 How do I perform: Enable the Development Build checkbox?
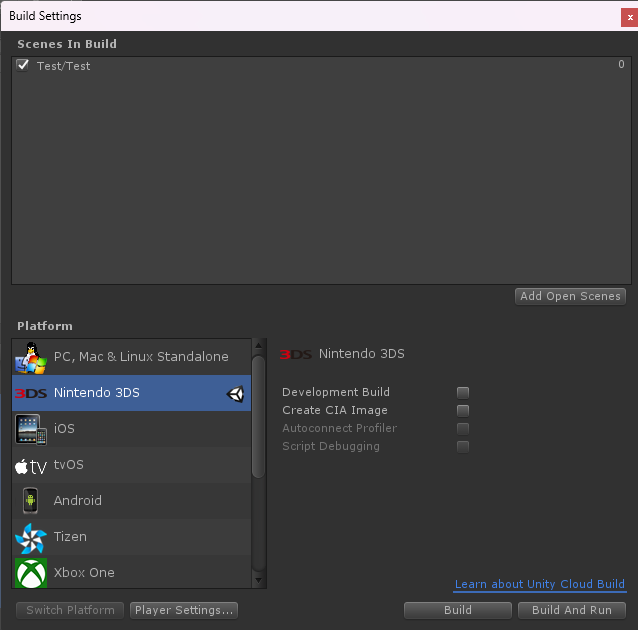463,393
